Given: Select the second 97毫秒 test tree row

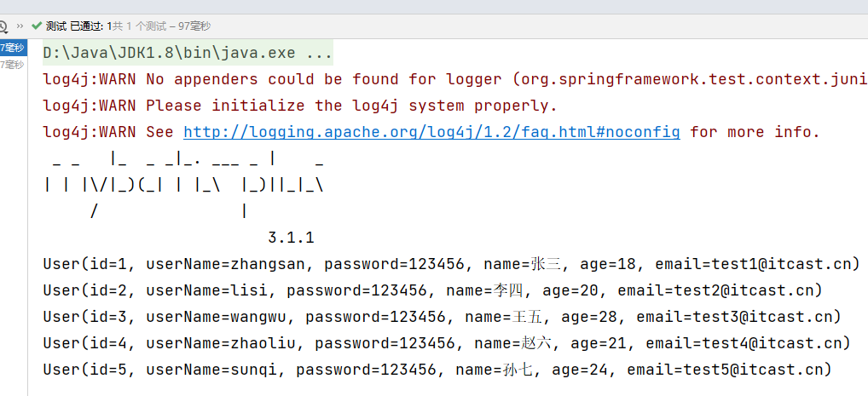Looking at the screenshot, I should [x=13, y=65].
